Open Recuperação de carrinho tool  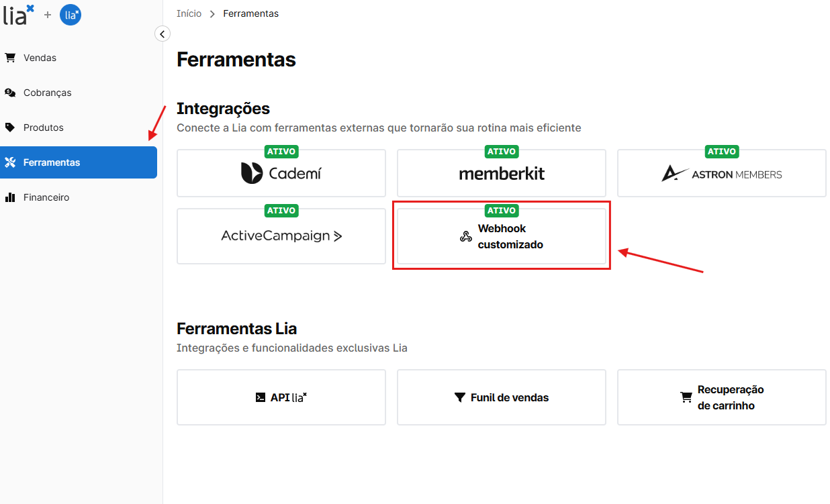click(721, 397)
